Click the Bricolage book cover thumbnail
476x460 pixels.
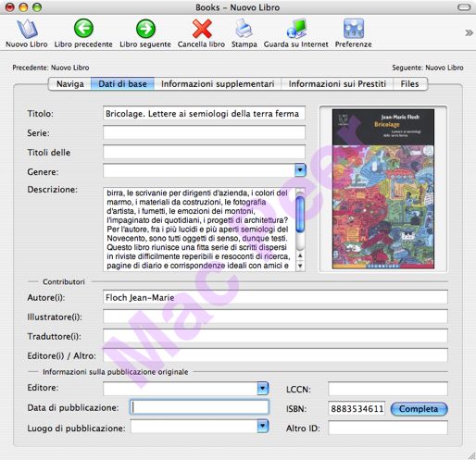[x=383, y=189]
